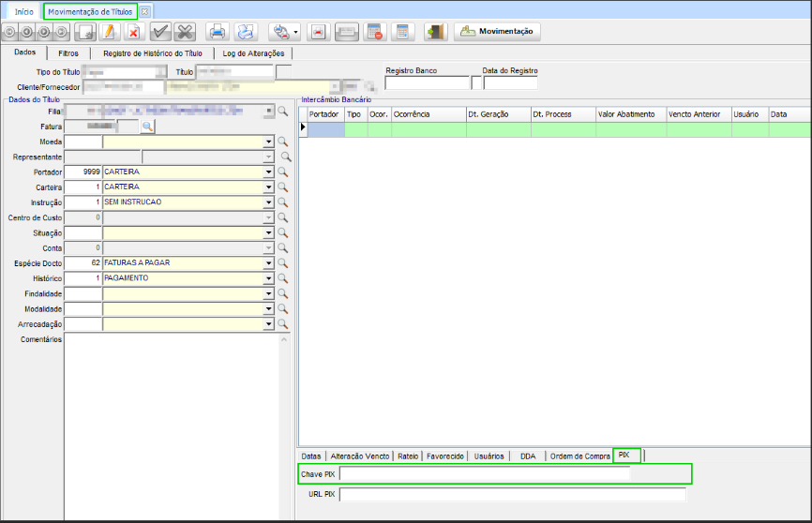Click the search icon next to Fatura

[x=148, y=126]
